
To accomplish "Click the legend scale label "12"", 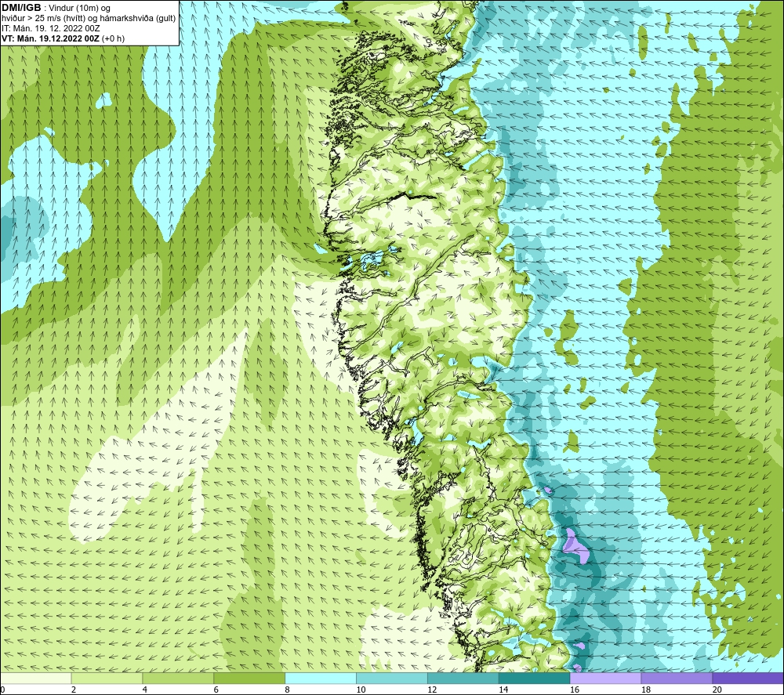I will point(432,690).
